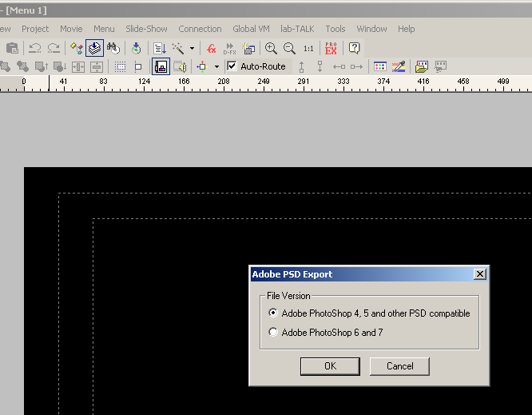Select Adobe PhotoShop 4, 5 compatible option

369,313
